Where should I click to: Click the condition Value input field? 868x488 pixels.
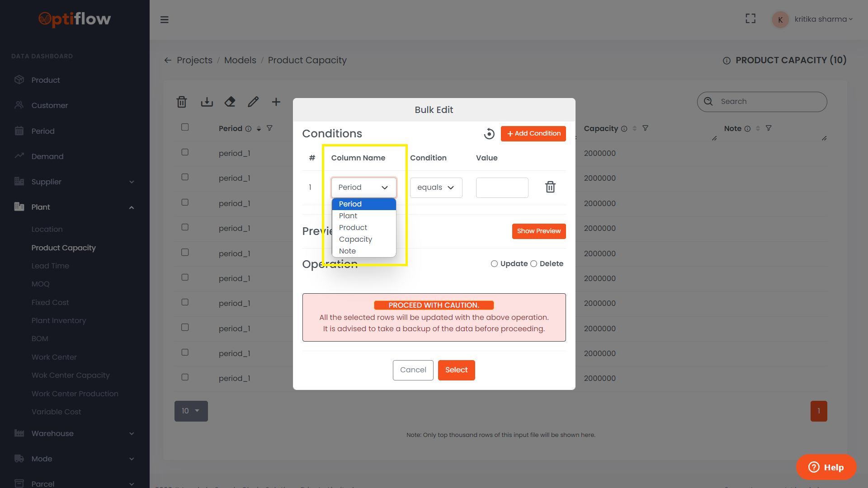tap(502, 188)
